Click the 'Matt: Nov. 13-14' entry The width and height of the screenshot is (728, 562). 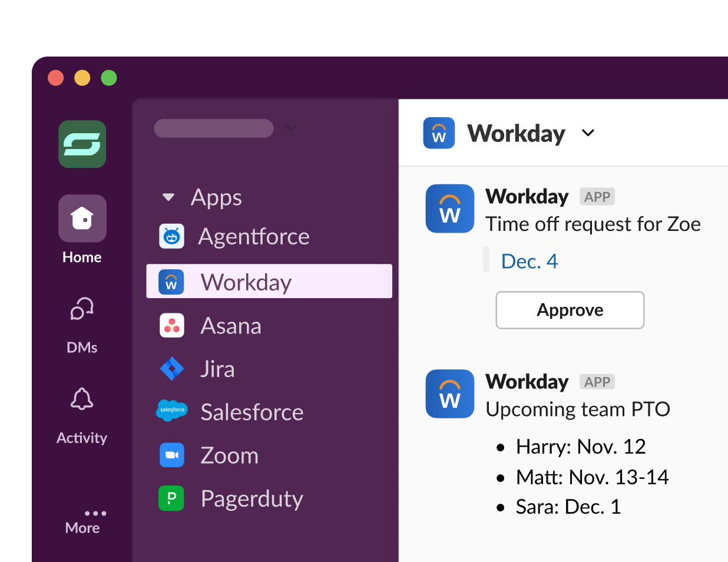(x=593, y=477)
